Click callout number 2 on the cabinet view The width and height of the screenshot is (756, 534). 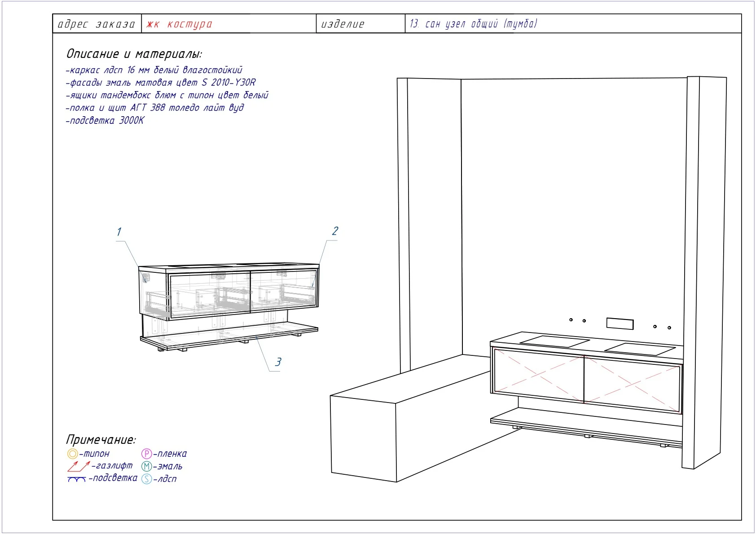point(335,231)
